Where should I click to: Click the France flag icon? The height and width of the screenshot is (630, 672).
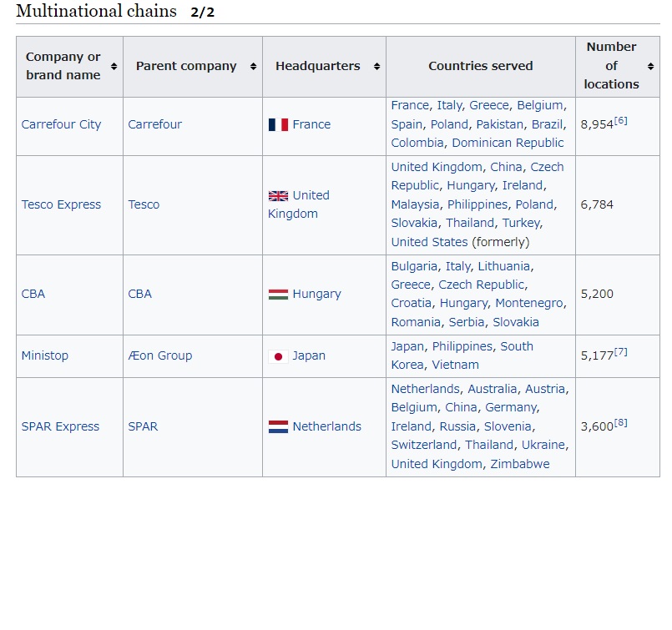click(278, 124)
